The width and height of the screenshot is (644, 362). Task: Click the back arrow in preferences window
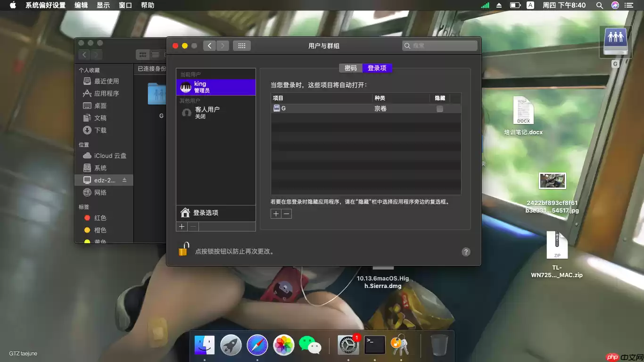(209, 45)
